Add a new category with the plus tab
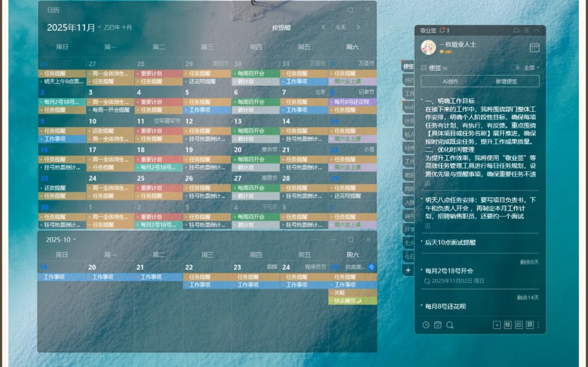Screen dimensions: 588x367 (x=408, y=270)
